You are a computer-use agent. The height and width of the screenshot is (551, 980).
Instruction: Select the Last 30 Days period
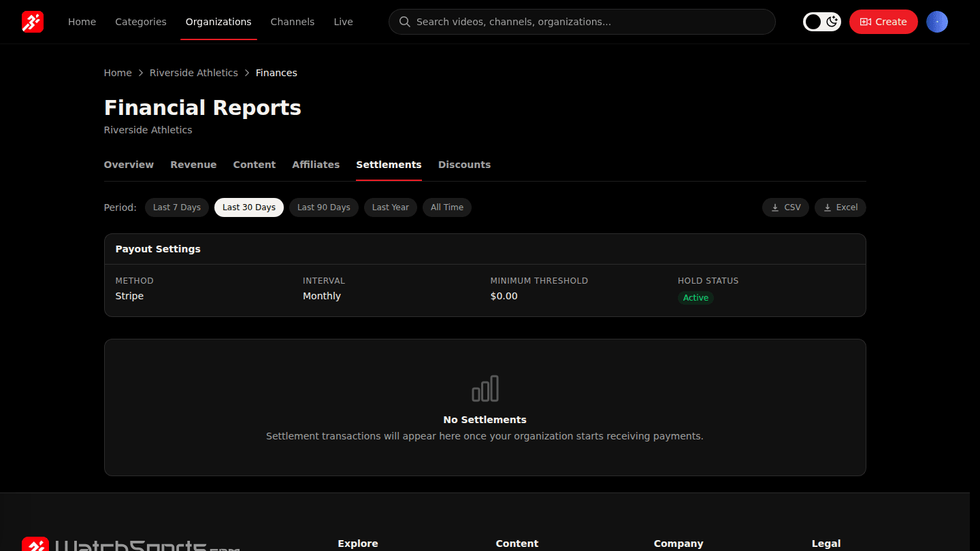coord(249,207)
